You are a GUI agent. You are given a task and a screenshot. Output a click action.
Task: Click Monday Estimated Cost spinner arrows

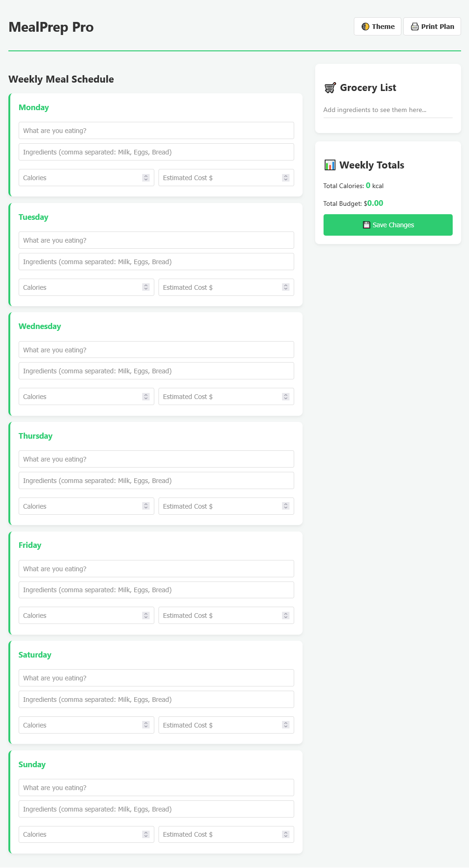(286, 178)
